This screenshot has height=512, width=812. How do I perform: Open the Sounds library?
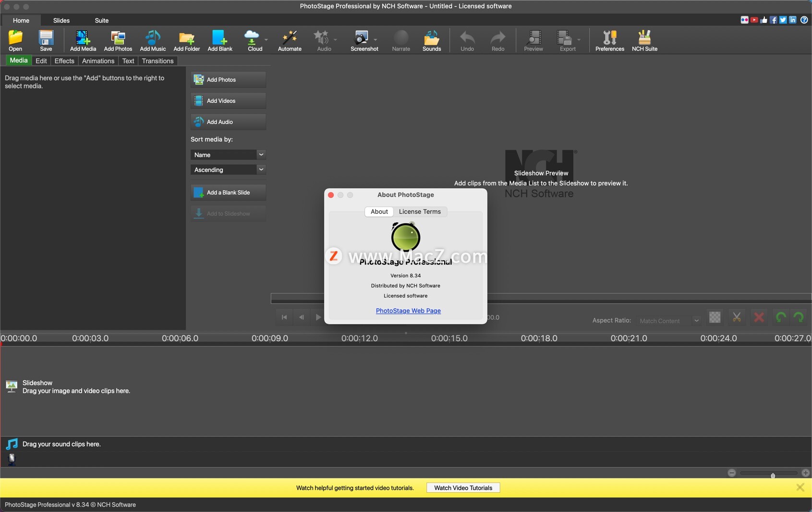click(x=432, y=41)
